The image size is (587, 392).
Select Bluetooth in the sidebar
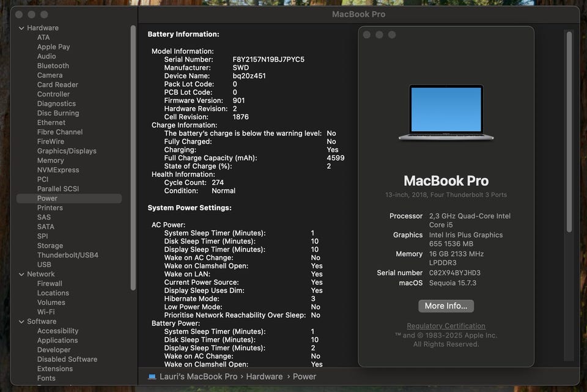(53, 65)
